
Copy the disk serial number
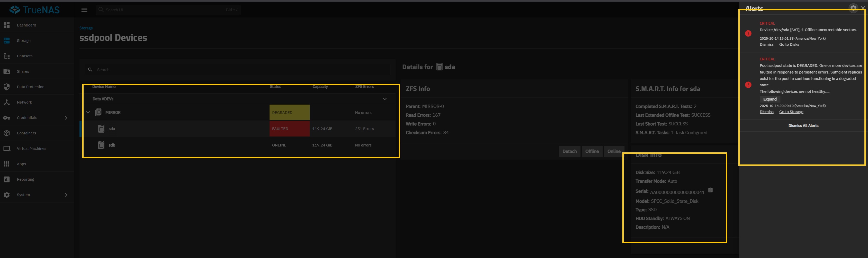point(710,190)
